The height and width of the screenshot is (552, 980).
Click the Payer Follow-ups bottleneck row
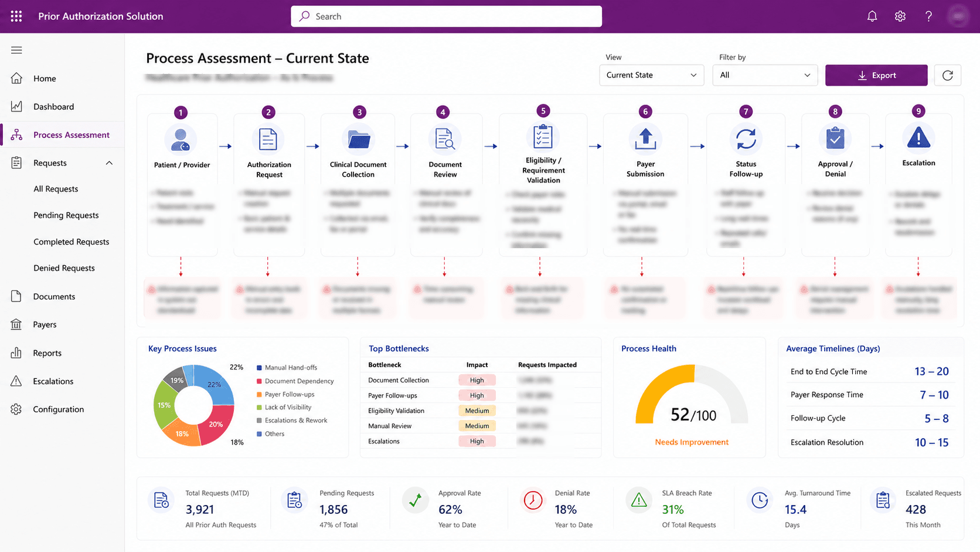(x=481, y=395)
